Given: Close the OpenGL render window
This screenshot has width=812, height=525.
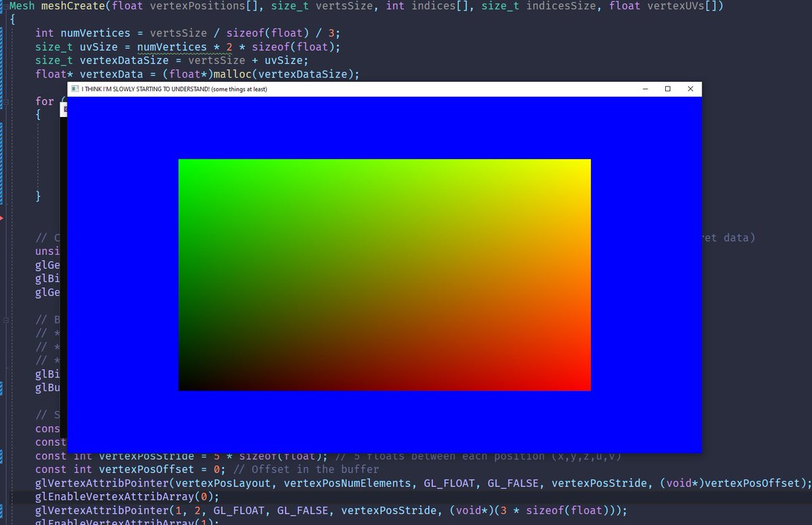Looking at the screenshot, I should click(x=690, y=89).
